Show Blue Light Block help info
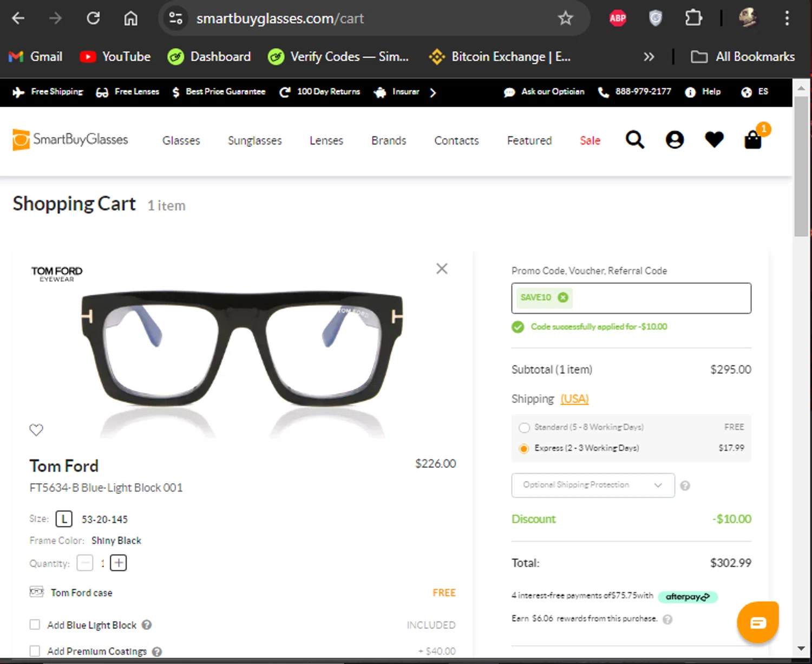The height and width of the screenshot is (664, 812). pyautogui.click(x=147, y=625)
